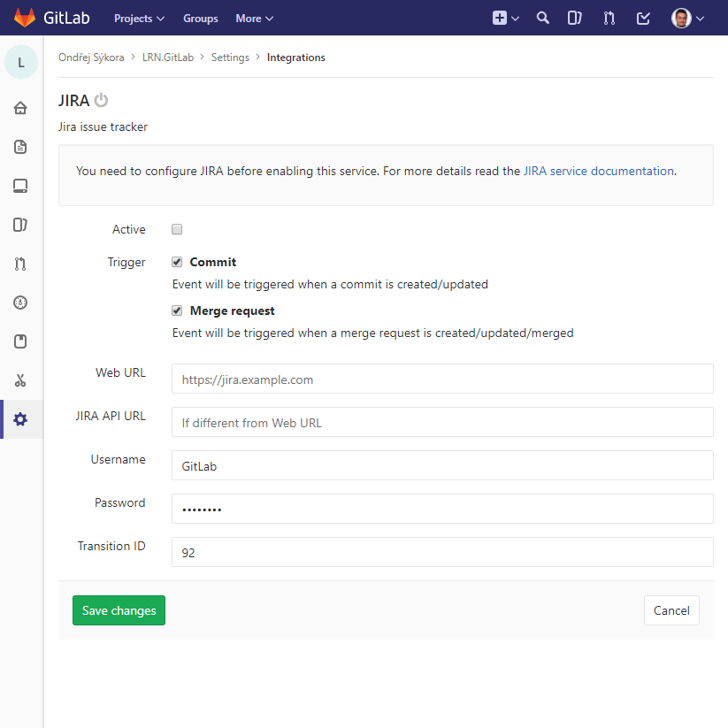
Task: Click Integrations breadcrumb
Action: pos(295,57)
